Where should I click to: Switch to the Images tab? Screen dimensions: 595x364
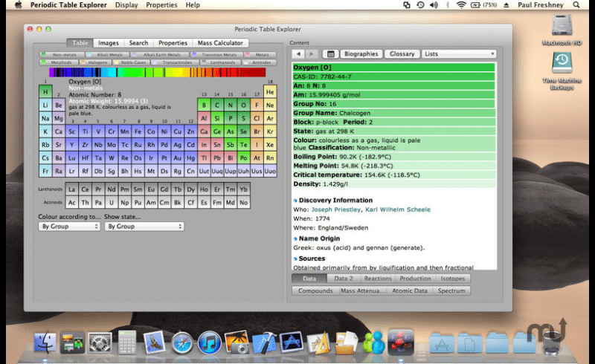point(108,43)
